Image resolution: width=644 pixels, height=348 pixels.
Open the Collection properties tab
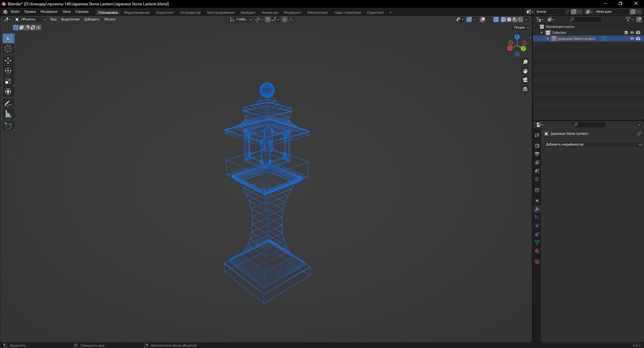click(x=537, y=190)
